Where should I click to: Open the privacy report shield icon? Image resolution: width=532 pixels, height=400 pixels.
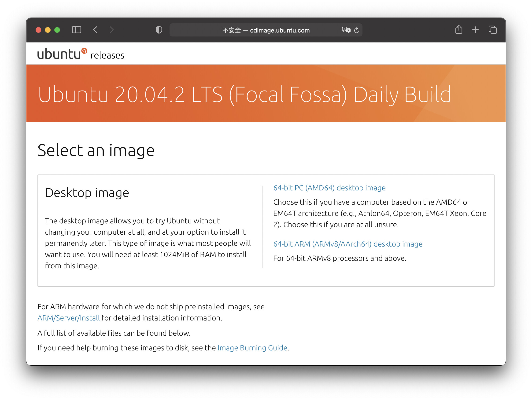159,30
